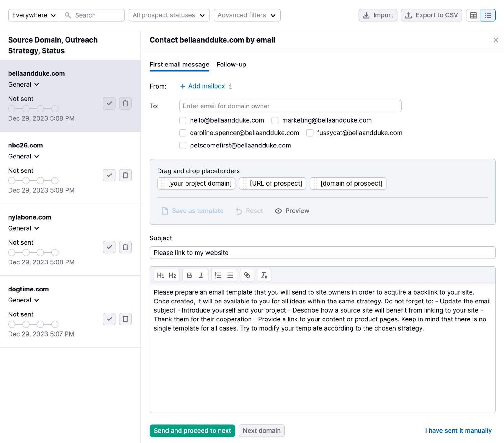Select the italic formatting icon
The image size is (504, 443).
202,275
